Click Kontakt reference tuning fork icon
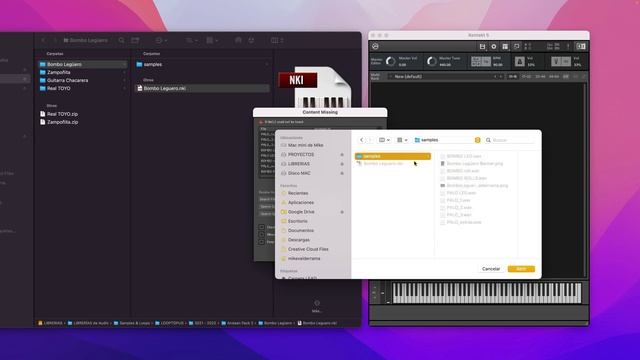The width and height of the screenshot is (640, 360). (x=556, y=62)
